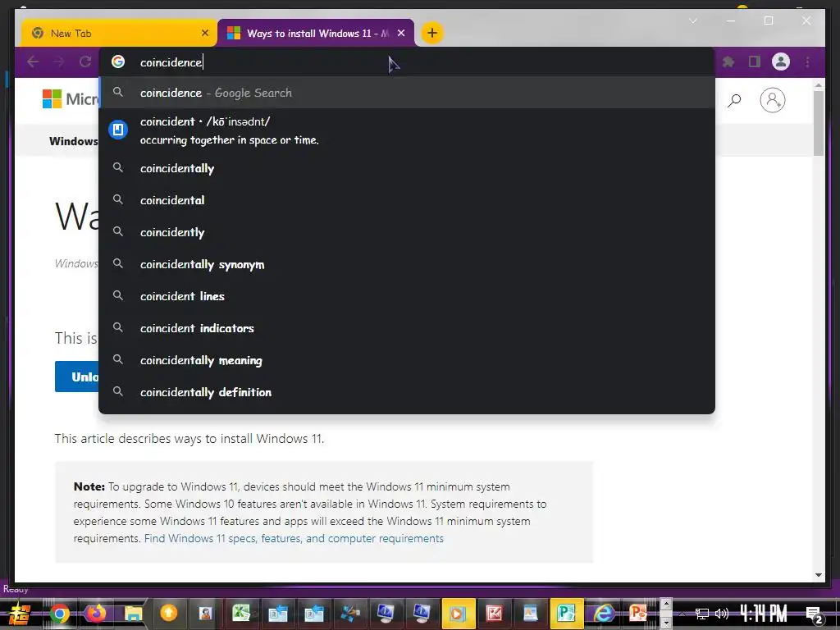This screenshot has width=840, height=630.
Task: Click the Microsoft sign-in account icon
Action: [773, 100]
